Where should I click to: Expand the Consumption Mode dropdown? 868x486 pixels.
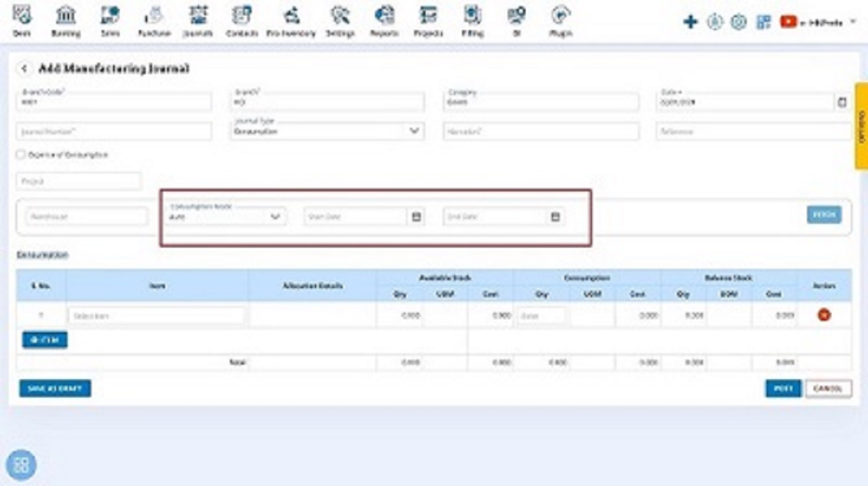pyautogui.click(x=275, y=217)
